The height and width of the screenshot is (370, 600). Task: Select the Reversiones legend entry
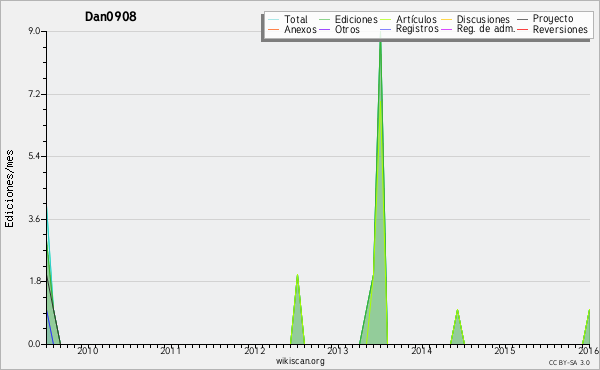pos(560,29)
